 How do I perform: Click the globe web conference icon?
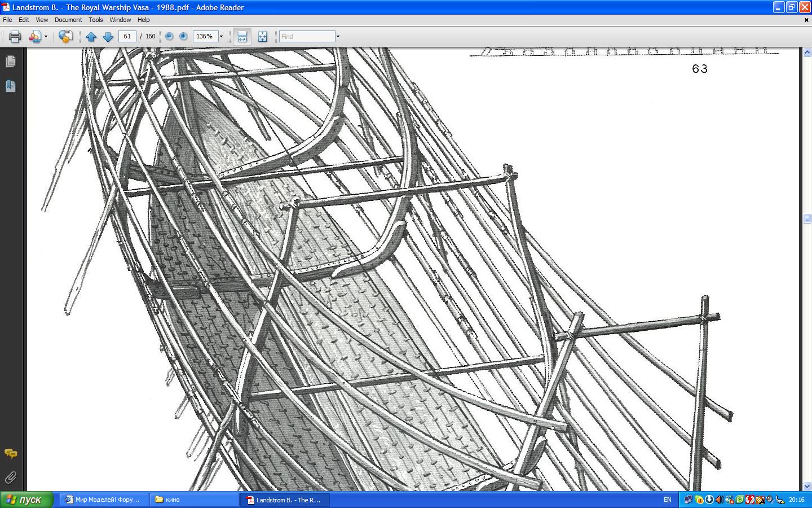[65, 37]
